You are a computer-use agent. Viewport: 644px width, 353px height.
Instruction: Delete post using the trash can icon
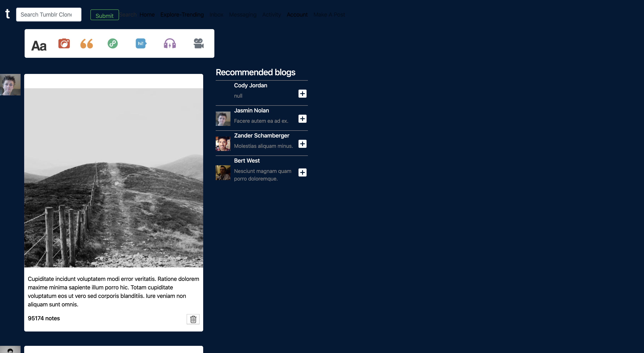[193, 319]
